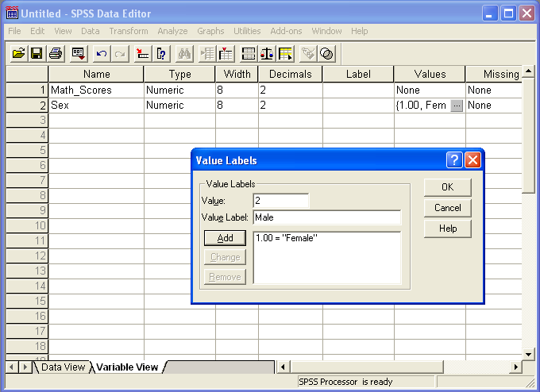Viewport: 540px width, 392px height.
Task: Switch to the Data View tab
Action: coord(63,367)
